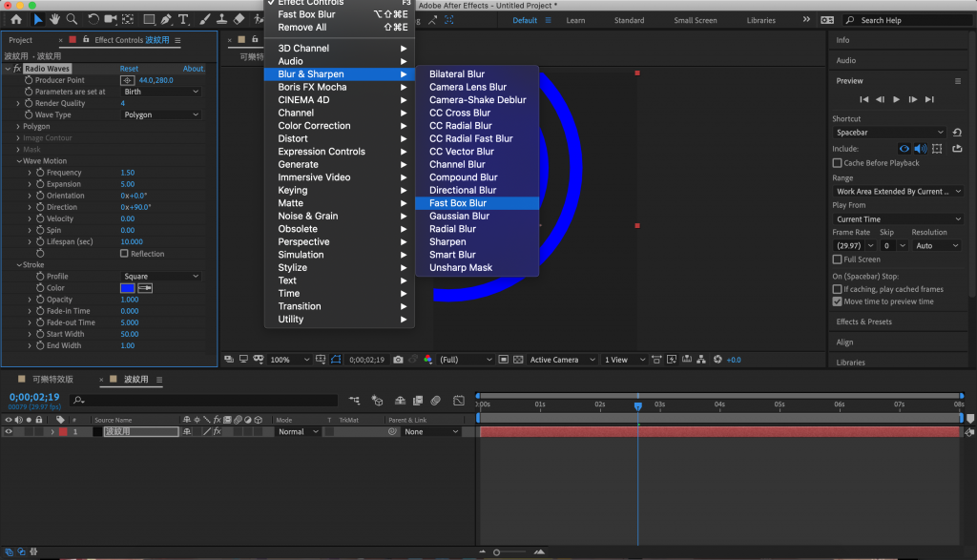Viewport: 977px width, 560px height.
Task: Check Cache Before Playback
Action: (x=837, y=163)
